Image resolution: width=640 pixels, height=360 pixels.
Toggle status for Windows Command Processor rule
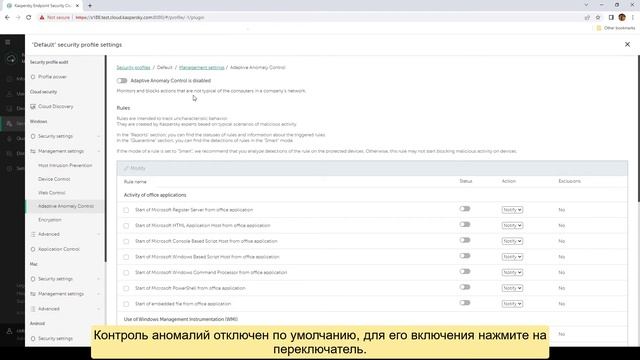click(465, 271)
